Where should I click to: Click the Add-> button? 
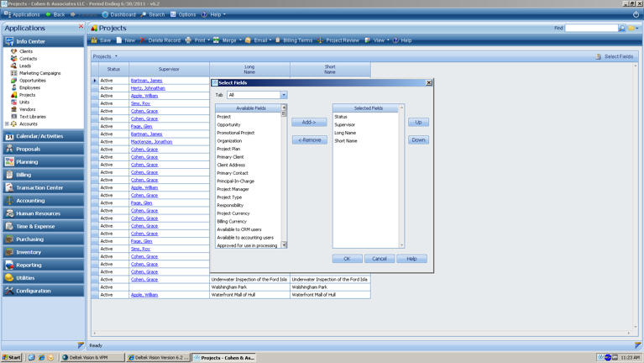click(309, 122)
